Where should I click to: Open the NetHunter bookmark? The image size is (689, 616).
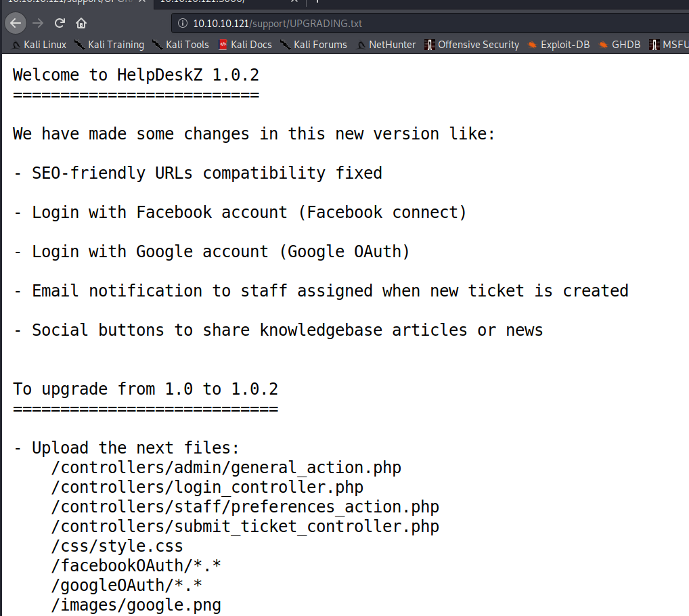coord(386,45)
